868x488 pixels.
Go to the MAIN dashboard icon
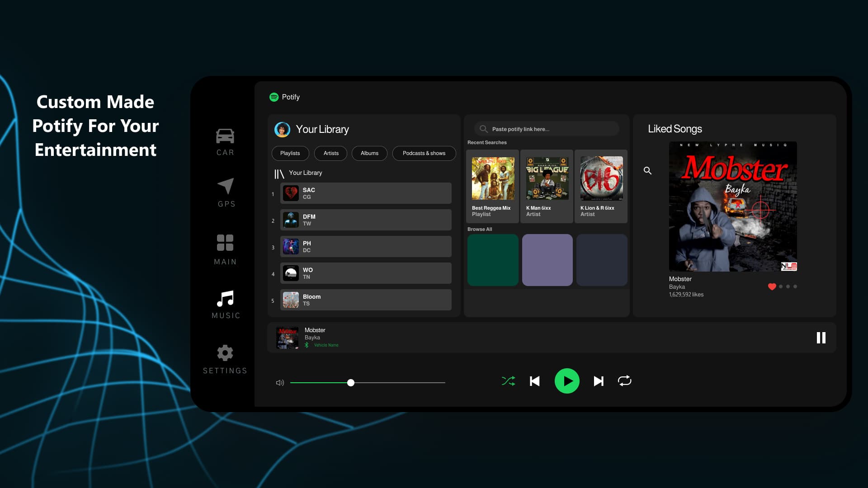pyautogui.click(x=225, y=243)
